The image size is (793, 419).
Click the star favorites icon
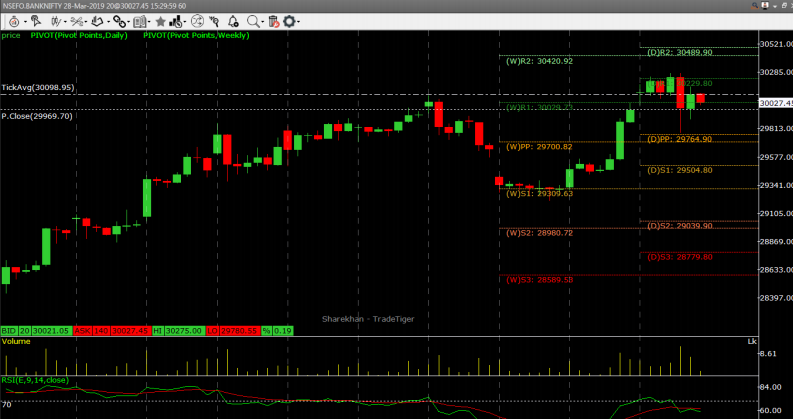(x=160, y=22)
